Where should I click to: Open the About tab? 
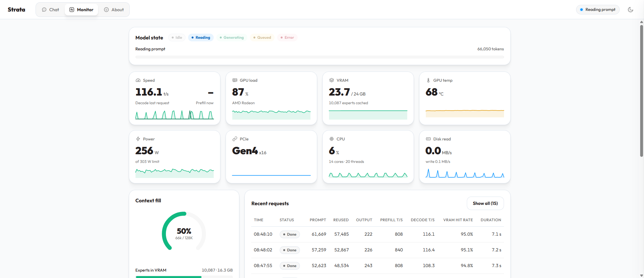114,10
